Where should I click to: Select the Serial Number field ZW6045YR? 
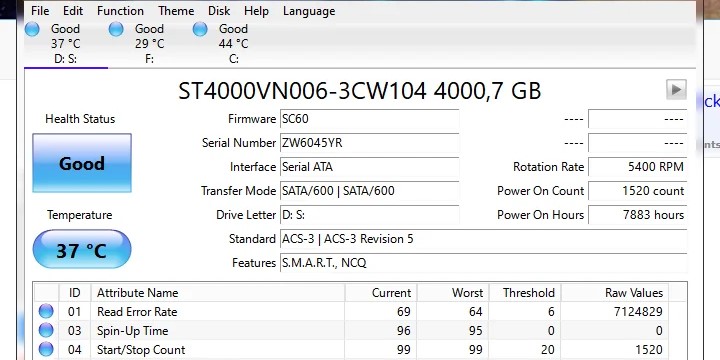[370, 143]
